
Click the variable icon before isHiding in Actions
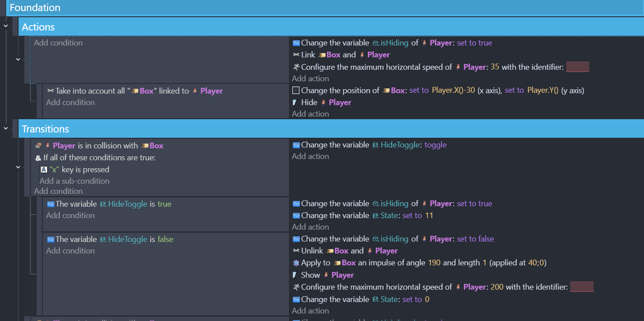[296, 43]
